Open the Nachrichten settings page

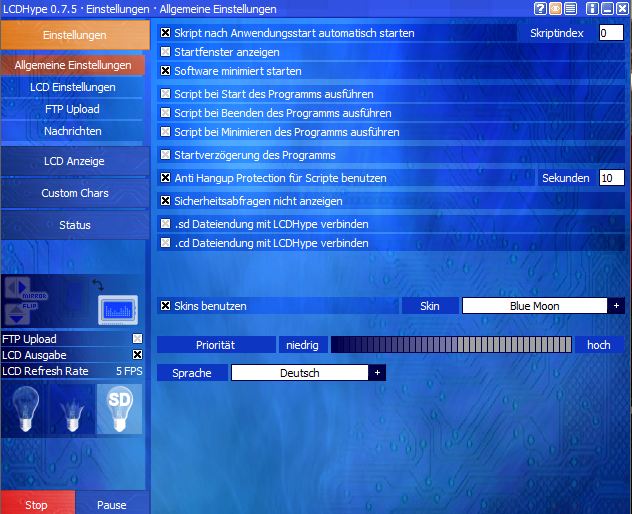(73, 131)
